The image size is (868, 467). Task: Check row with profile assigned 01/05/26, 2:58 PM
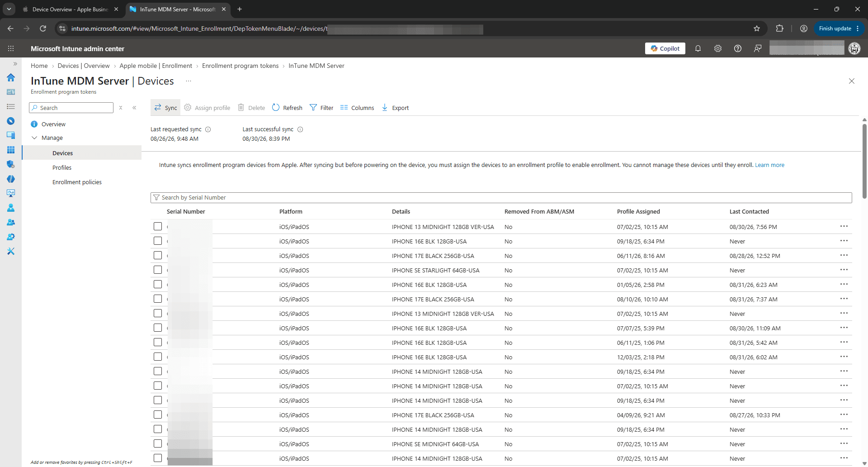158,284
